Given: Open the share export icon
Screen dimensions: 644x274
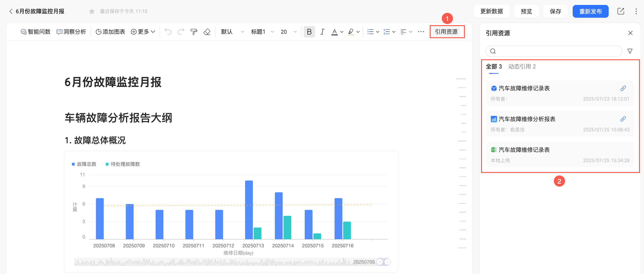Looking at the screenshot, I should [621, 11].
